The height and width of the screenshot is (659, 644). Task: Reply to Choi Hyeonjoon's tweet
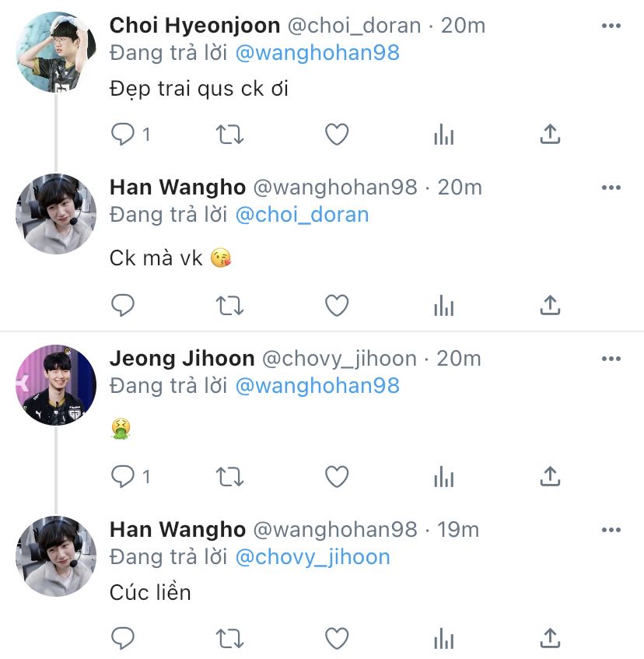(123, 135)
